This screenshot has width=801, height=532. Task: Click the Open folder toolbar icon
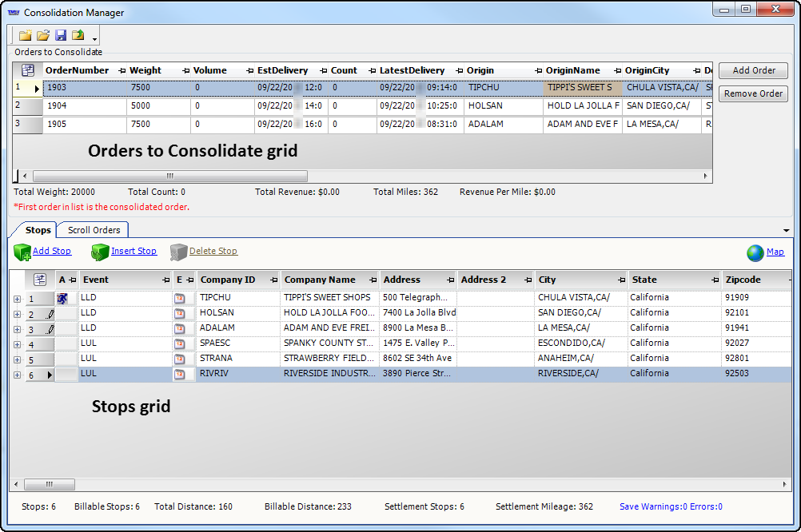(43, 35)
